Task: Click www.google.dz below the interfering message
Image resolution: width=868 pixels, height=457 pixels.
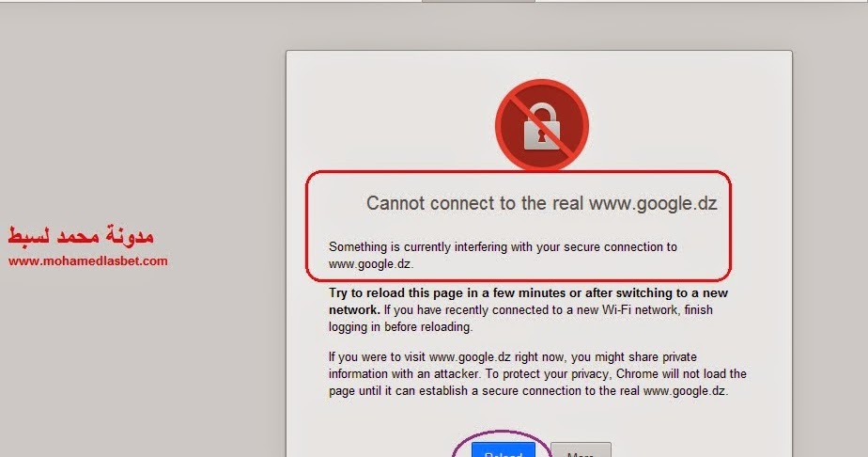Action: pyautogui.click(x=371, y=264)
